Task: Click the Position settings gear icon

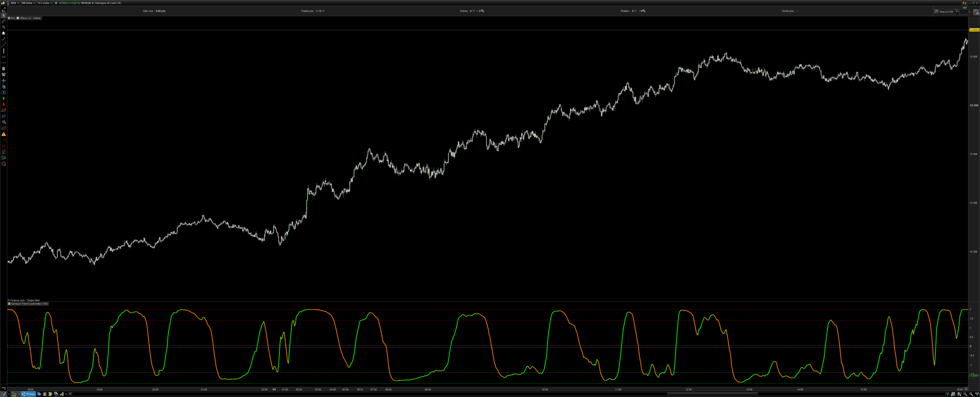Action: coord(644,11)
